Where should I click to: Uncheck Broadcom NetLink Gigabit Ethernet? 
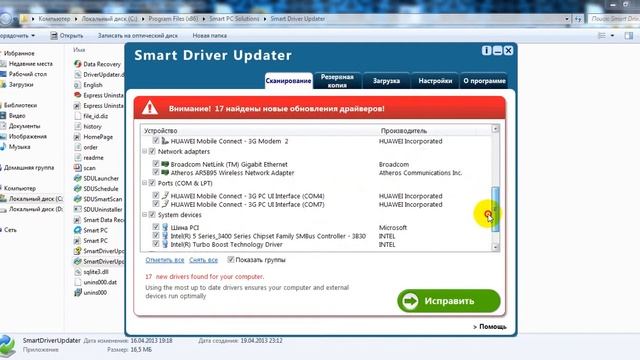click(x=156, y=164)
